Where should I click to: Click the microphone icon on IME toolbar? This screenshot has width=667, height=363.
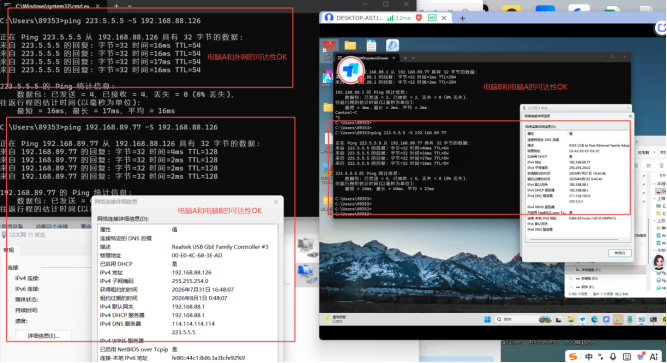point(613,357)
